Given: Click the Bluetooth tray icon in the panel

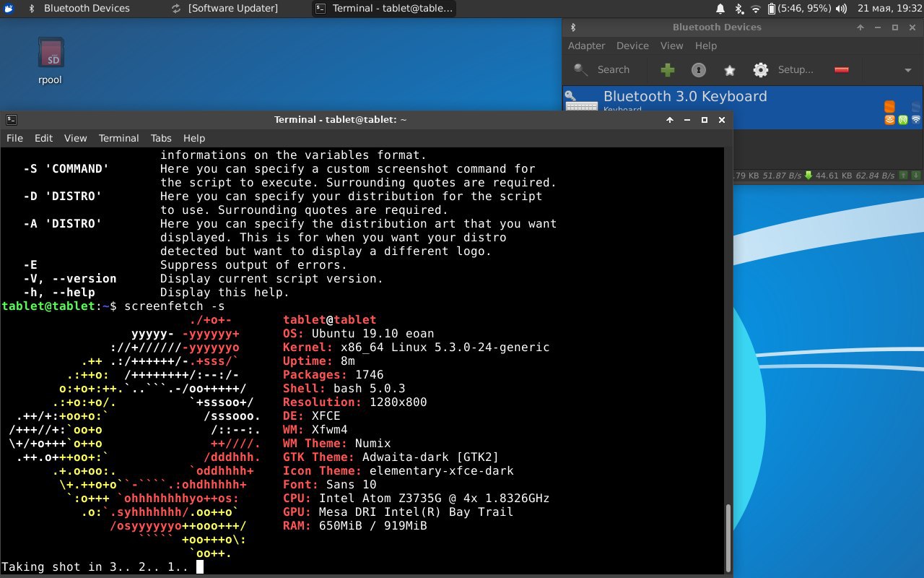Looking at the screenshot, I should (738, 9).
